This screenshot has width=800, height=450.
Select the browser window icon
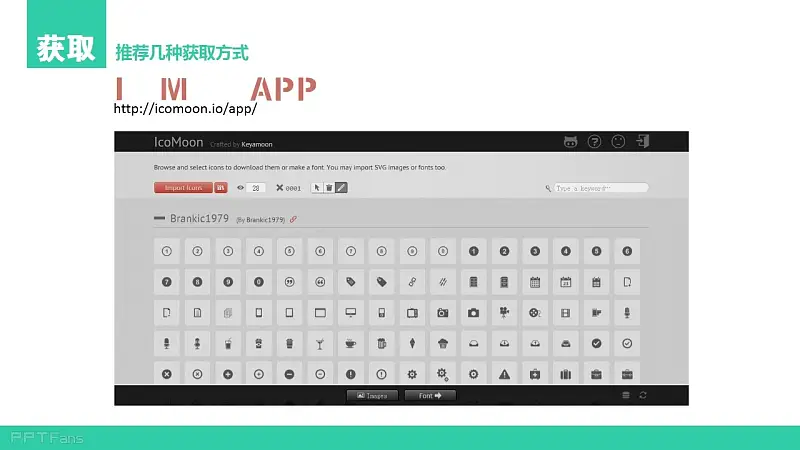point(320,313)
